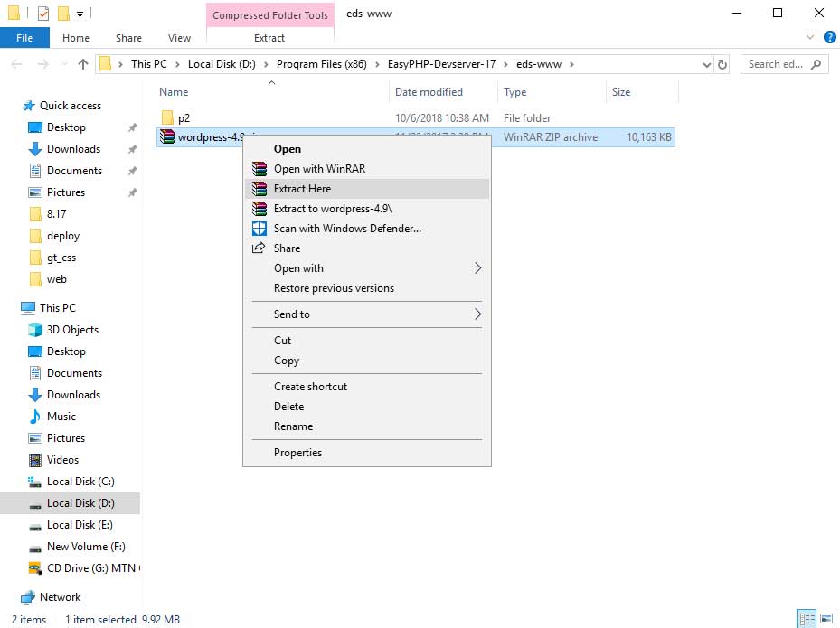Viewport: 840px width, 628px height.
Task: Switch to Large icons view layout icon
Action: [x=826, y=619]
